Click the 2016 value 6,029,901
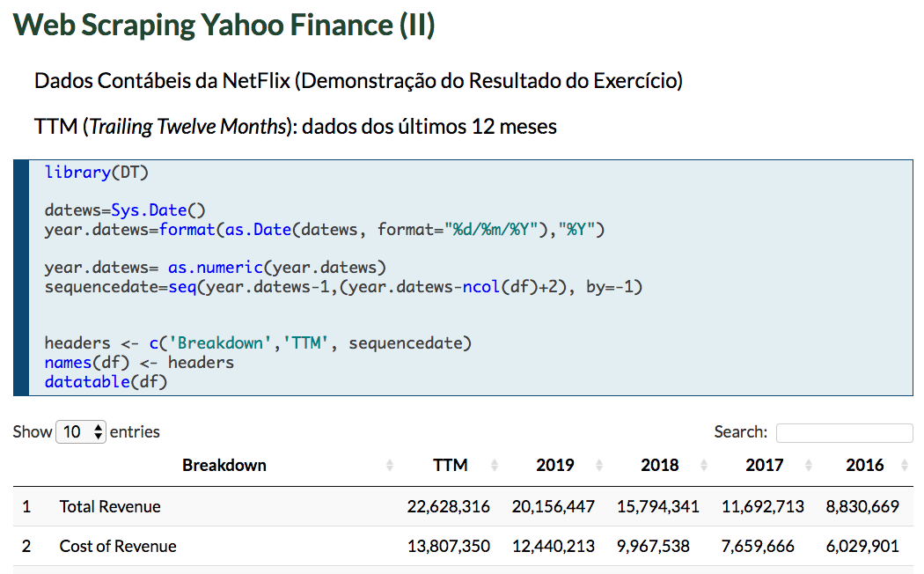 coord(862,547)
